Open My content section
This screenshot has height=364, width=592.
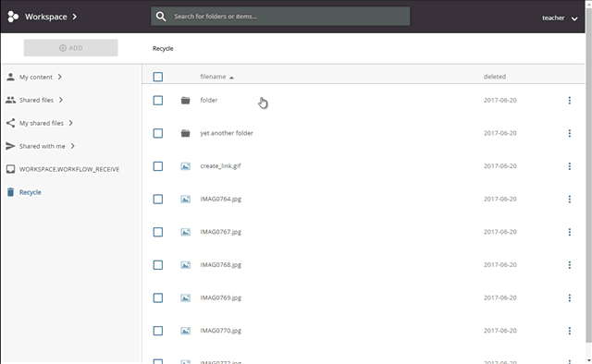coord(36,77)
